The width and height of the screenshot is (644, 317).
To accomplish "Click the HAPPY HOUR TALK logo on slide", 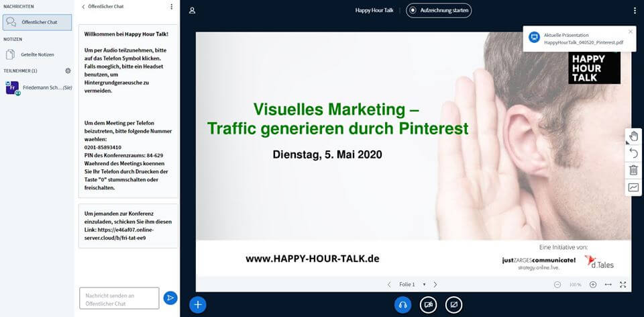I will [594, 68].
